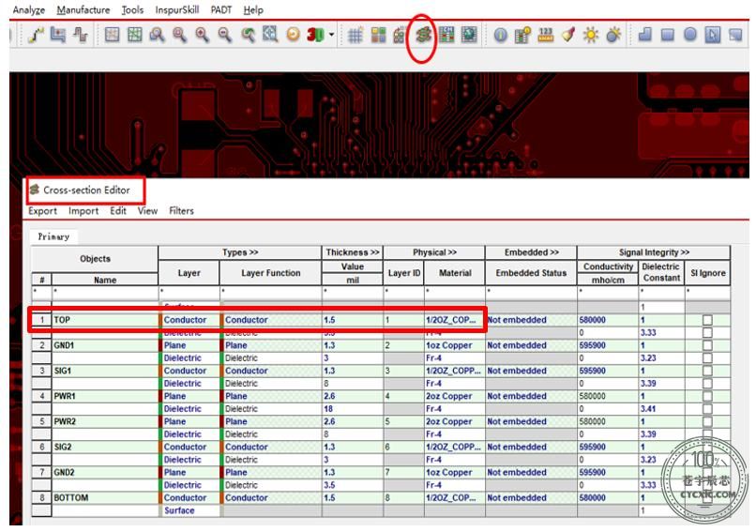Click the Layer Function column header
The height and width of the screenshot is (532, 756).
[270, 273]
